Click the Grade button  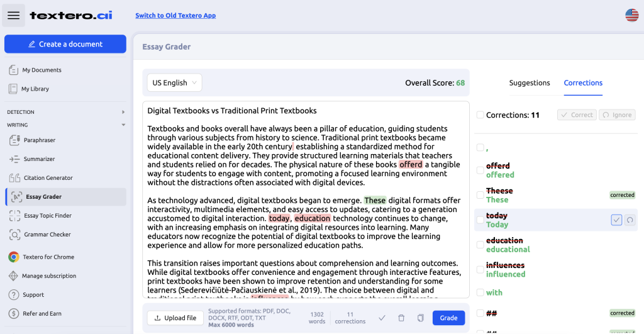tap(448, 318)
